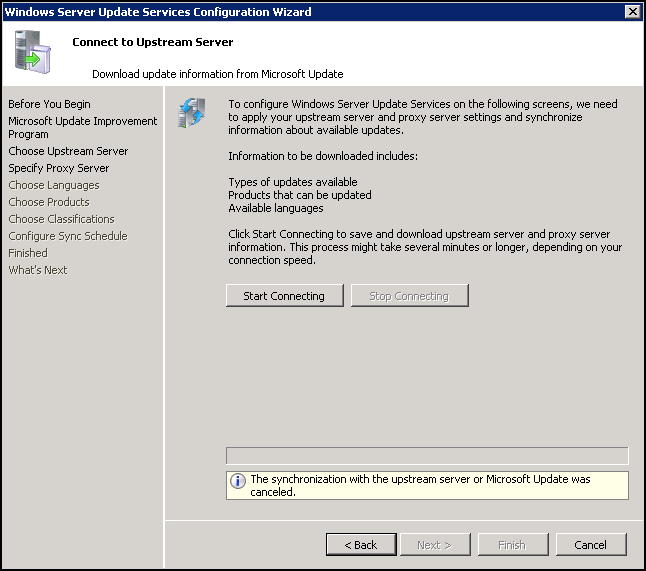This screenshot has width=646, height=571.
Task: Open the Choose Upstream Server step
Action: (x=68, y=151)
